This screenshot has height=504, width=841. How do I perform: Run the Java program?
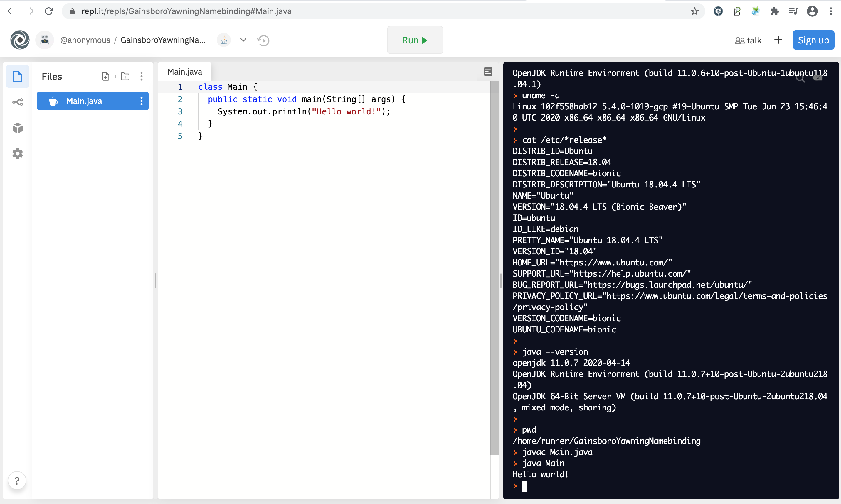pos(414,40)
